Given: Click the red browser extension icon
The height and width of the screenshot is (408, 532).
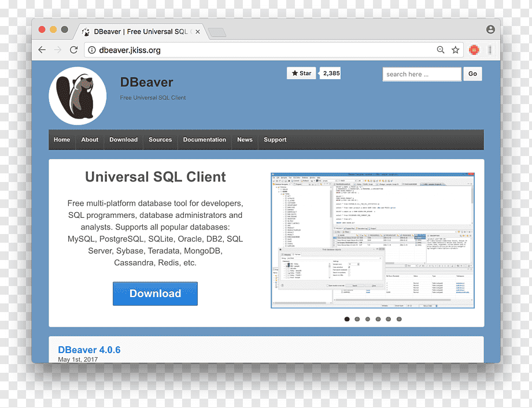Looking at the screenshot, I should click(474, 50).
